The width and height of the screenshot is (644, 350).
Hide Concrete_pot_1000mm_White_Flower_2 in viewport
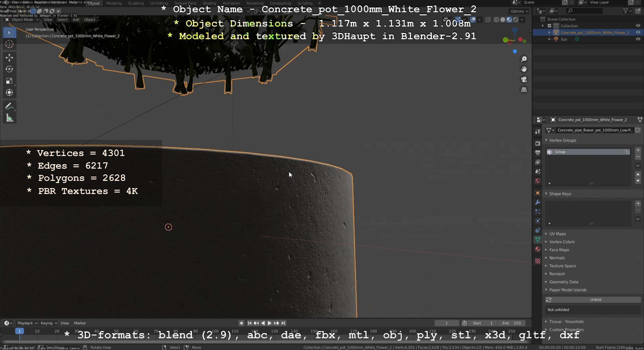638,32
